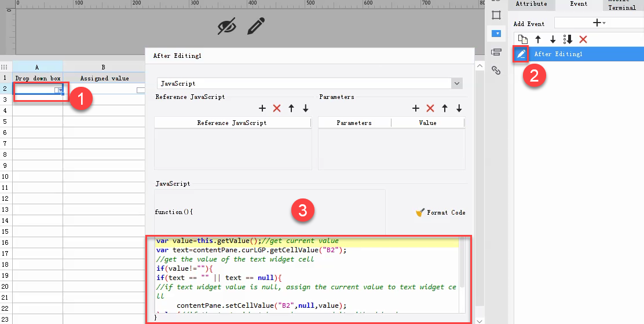Move parameter up arrow
644x324 pixels.
coord(445,108)
